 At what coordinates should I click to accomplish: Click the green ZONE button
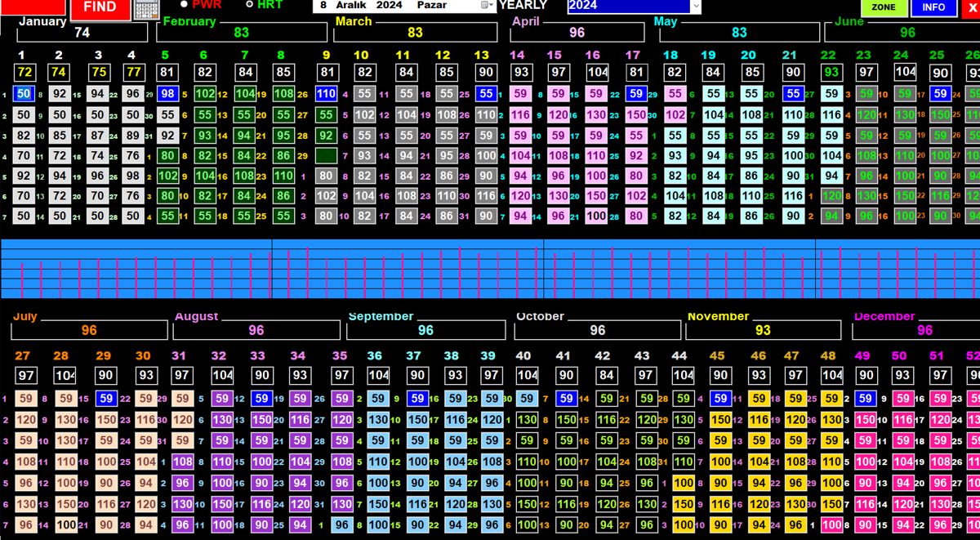coord(884,7)
